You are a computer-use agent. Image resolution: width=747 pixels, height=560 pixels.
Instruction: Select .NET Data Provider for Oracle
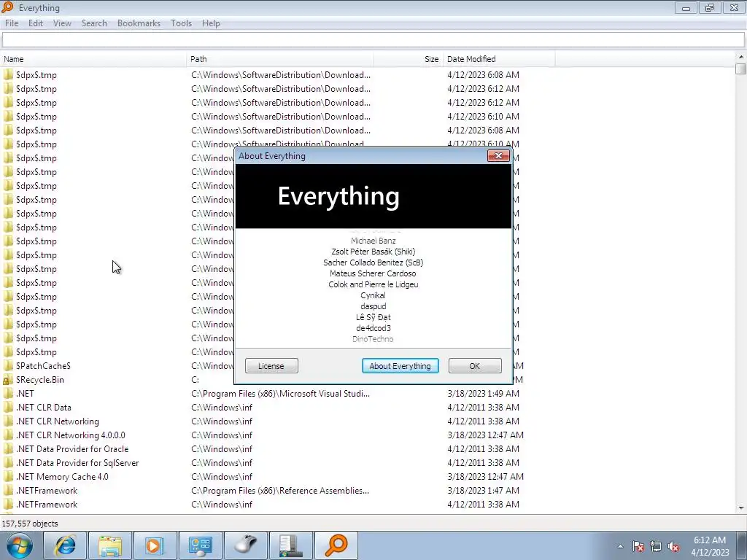(x=72, y=448)
